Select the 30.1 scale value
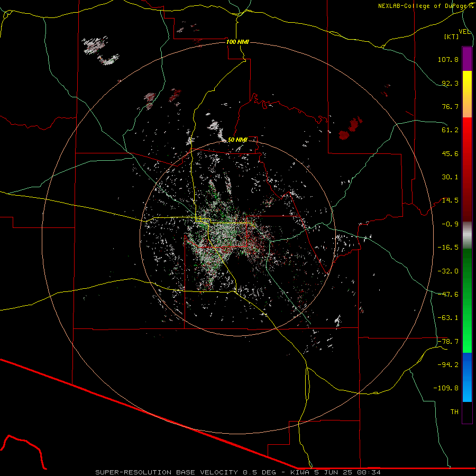This screenshot has width=476, height=476. click(x=450, y=177)
